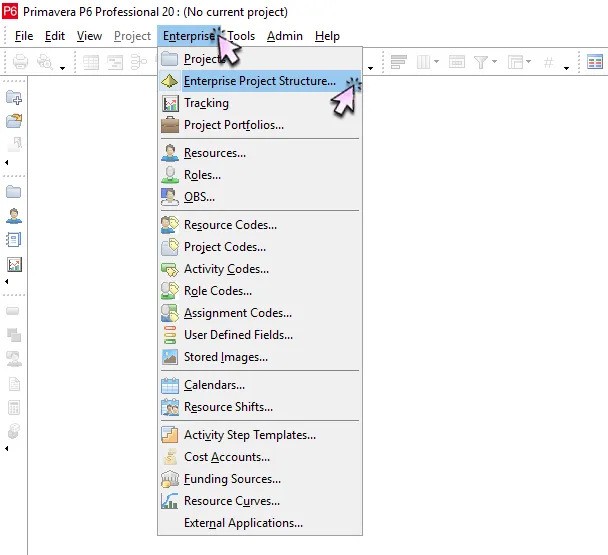Select Resource Shifts menu entry
608x555 pixels.
[x=260, y=407]
